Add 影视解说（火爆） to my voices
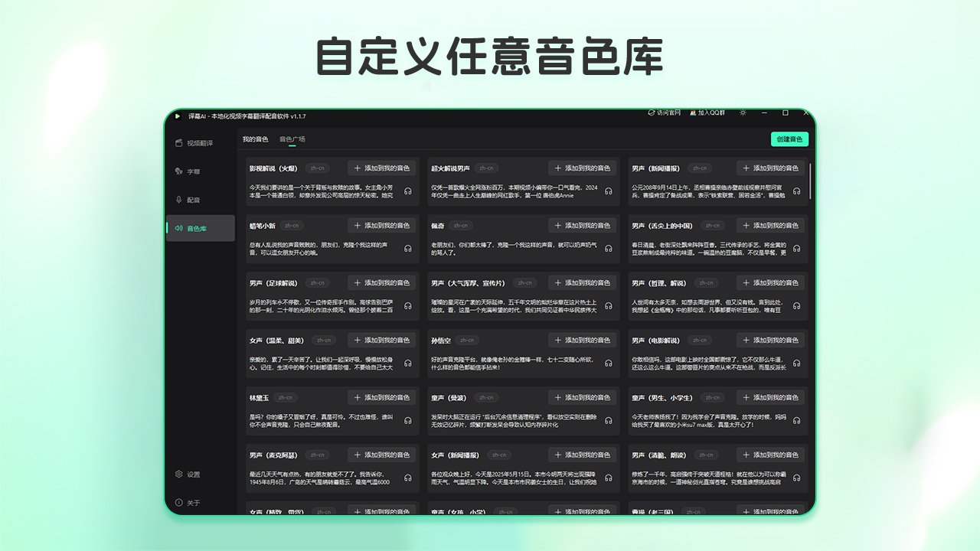Screen dimensions: 980x551 point(381,168)
